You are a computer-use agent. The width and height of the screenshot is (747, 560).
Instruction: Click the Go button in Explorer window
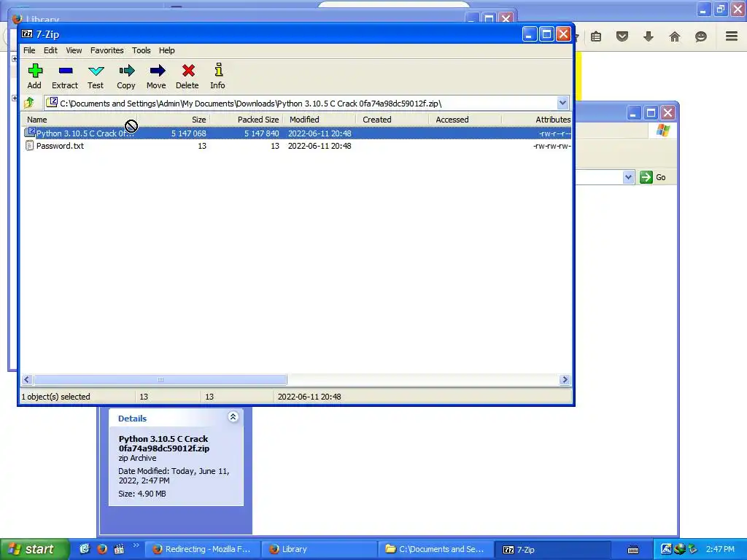click(653, 177)
